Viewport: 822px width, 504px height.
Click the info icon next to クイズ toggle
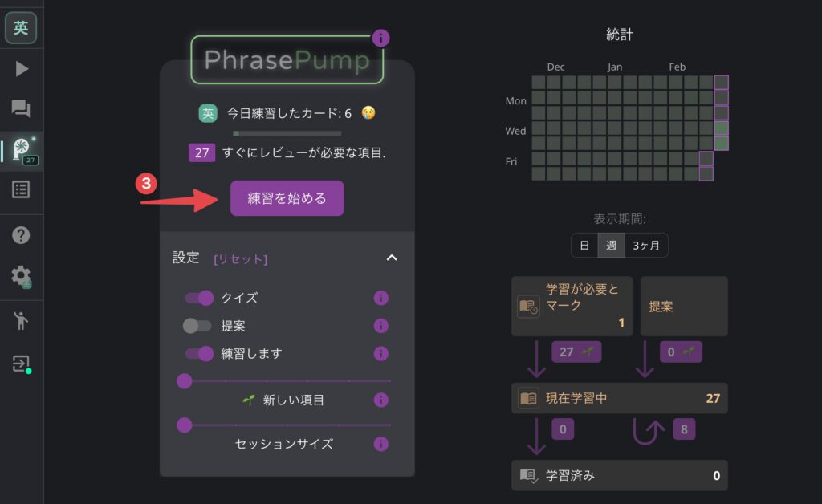pos(381,297)
